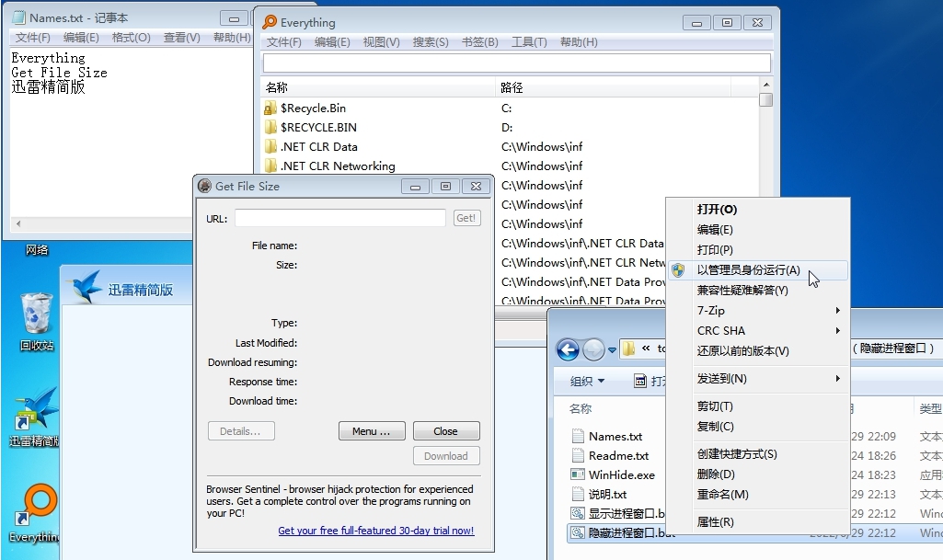This screenshot has height=560, width=943.
Task: Click the WinHide.exe application icon
Action: point(578,474)
